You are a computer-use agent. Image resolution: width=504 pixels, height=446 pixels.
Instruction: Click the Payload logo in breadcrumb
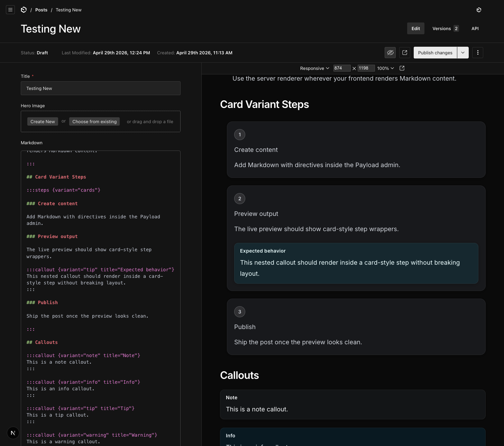click(24, 10)
